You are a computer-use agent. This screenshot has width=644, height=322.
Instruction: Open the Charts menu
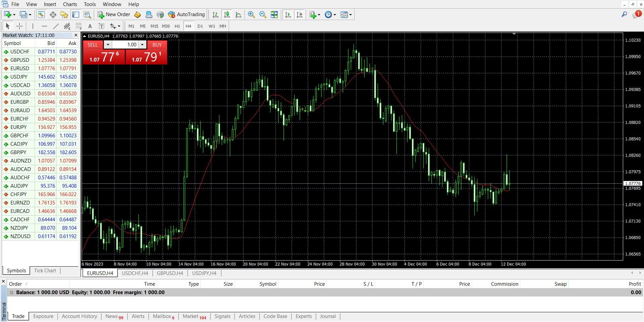pyautogui.click(x=70, y=4)
